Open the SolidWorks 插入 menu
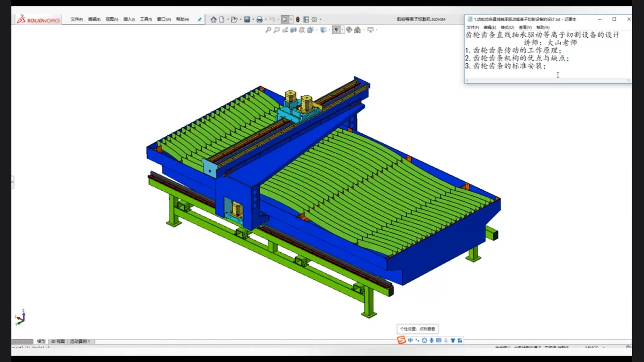The height and width of the screenshot is (362, 644). click(129, 19)
